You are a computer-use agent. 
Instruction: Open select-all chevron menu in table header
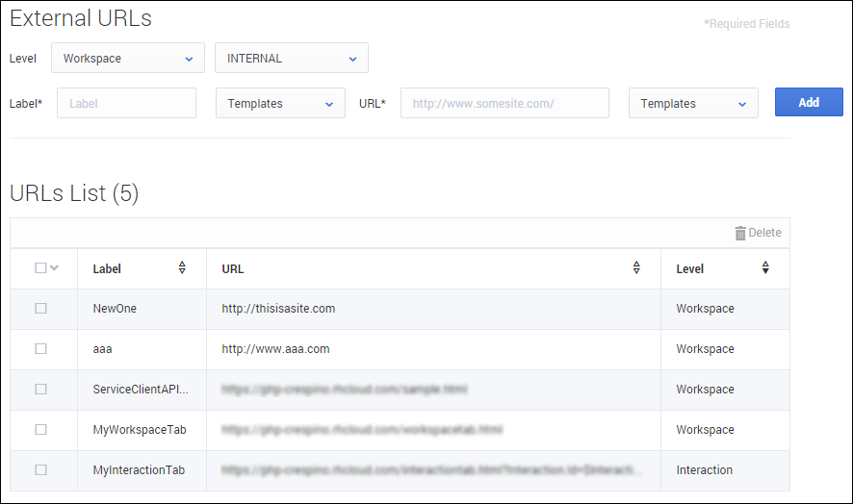coord(54,268)
